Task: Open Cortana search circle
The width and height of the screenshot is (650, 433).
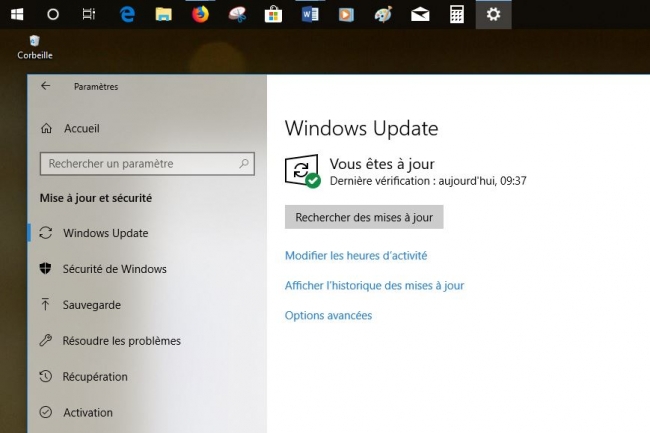Action: (x=53, y=15)
